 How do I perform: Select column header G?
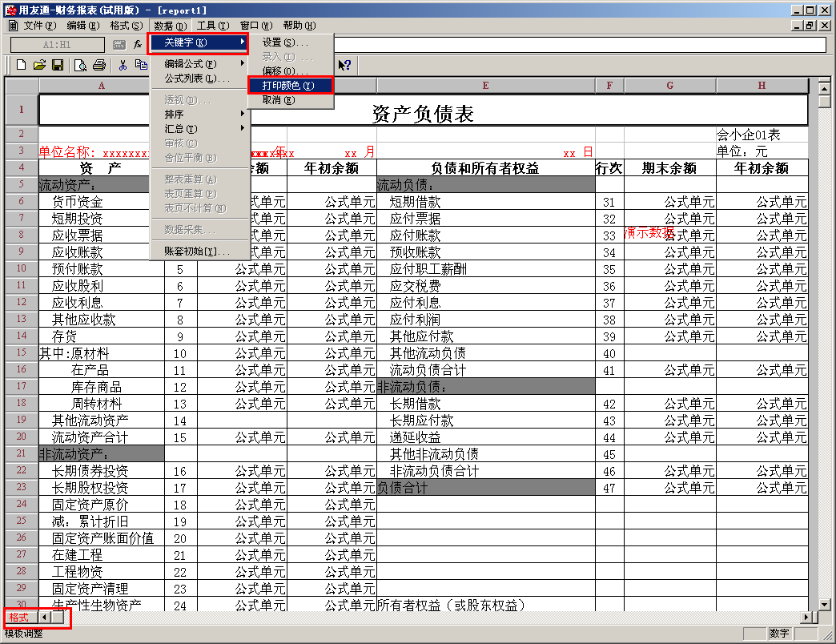(670, 85)
